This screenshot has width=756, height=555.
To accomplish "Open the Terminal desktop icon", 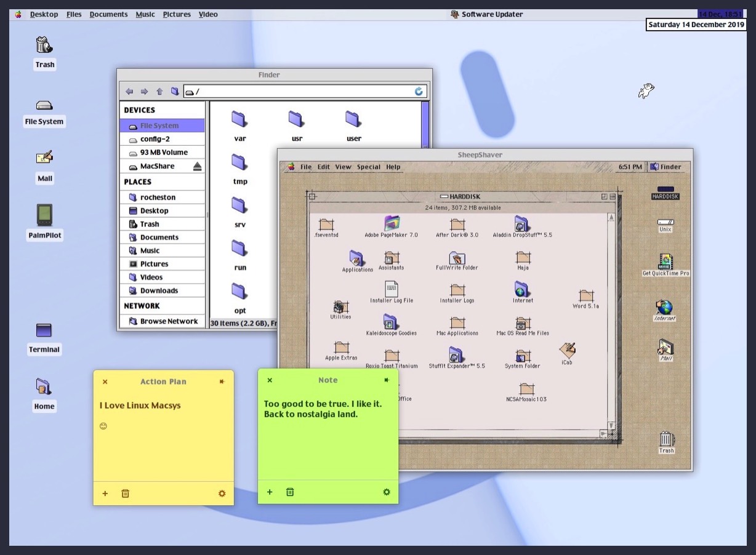I will coord(44,330).
